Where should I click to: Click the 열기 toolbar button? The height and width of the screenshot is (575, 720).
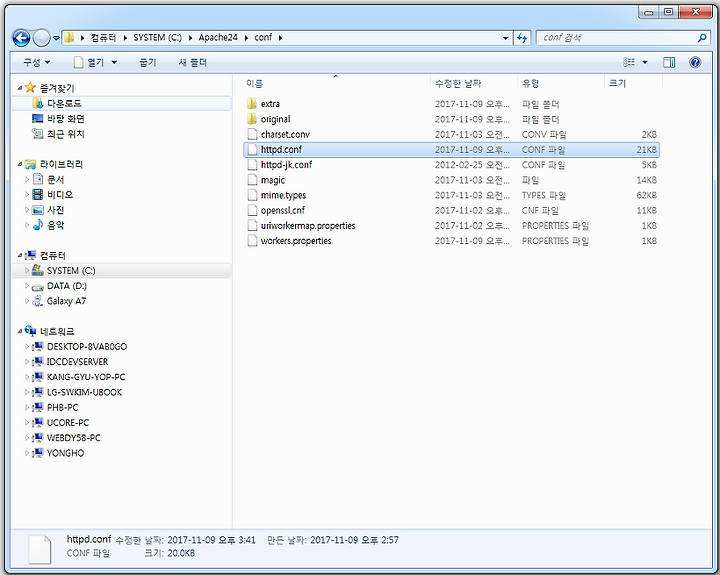(x=90, y=62)
